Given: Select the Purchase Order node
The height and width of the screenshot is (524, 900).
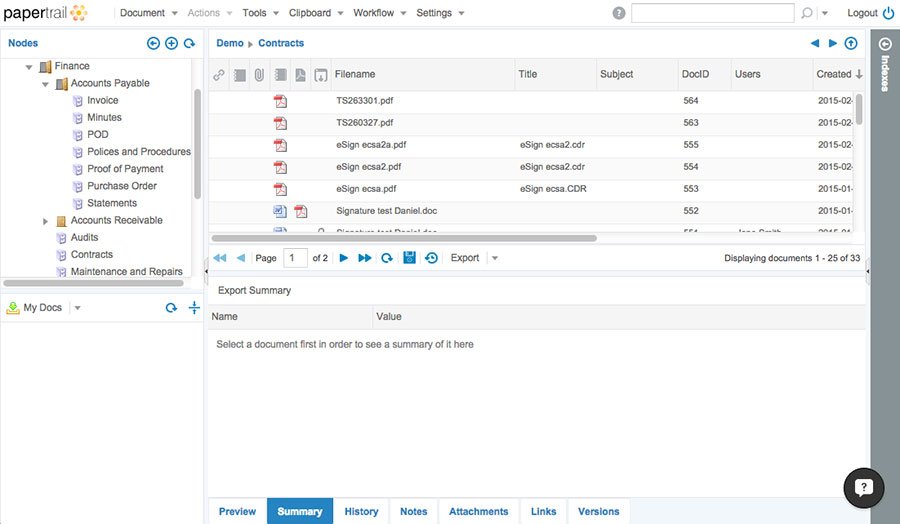Looking at the screenshot, I should coord(121,186).
